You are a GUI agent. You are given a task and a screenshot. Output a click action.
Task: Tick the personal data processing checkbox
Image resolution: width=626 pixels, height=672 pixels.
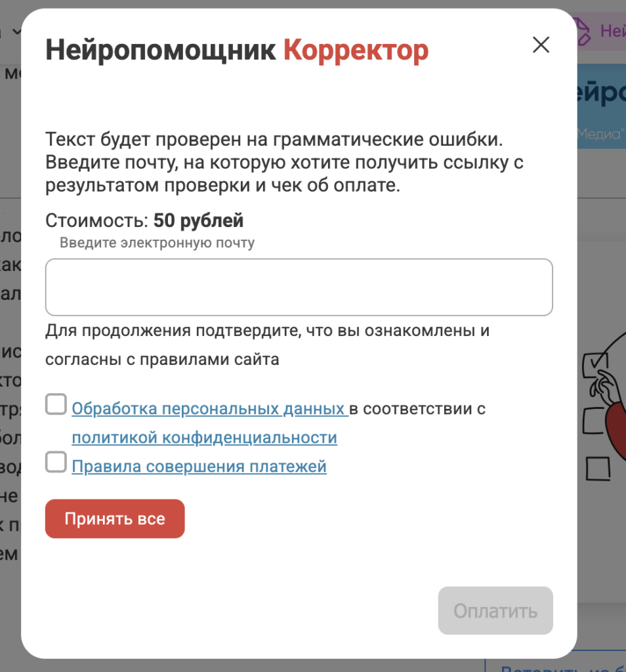(56, 404)
